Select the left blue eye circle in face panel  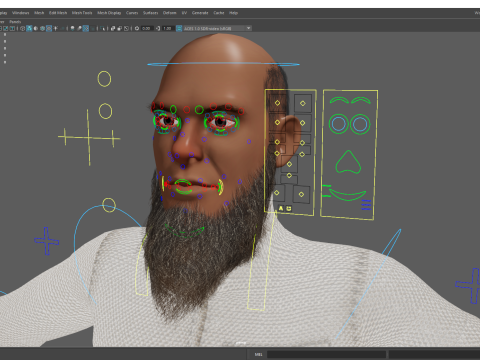click(x=339, y=124)
